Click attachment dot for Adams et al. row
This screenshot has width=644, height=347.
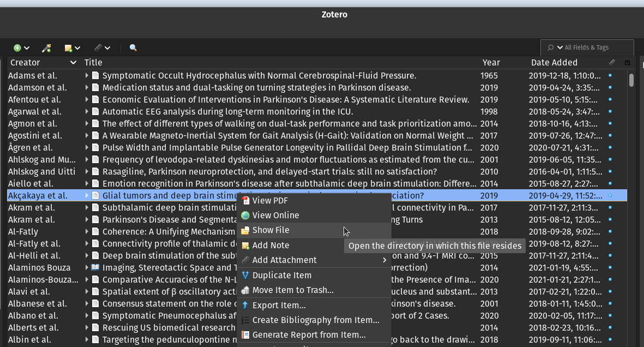[610, 76]
